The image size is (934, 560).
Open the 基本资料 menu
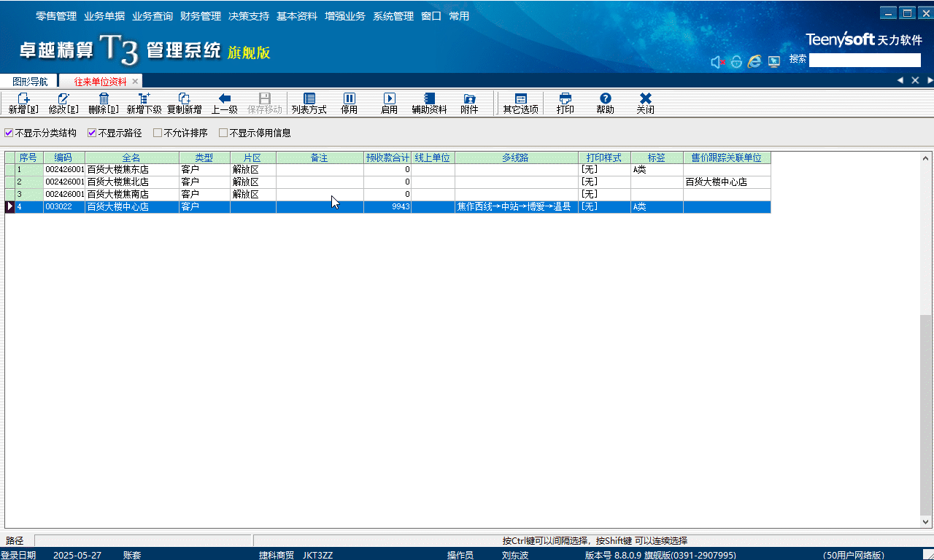[x=297, y=16]
